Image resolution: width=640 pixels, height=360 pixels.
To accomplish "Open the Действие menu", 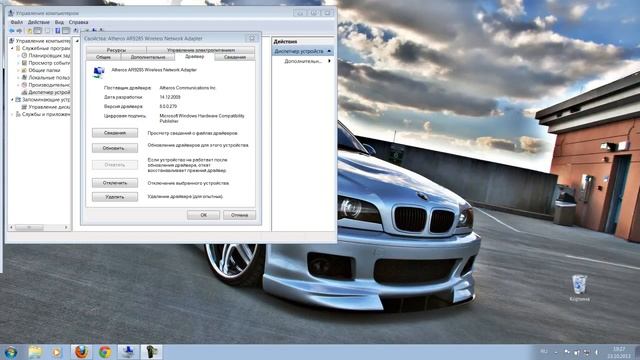I will 38,22.
